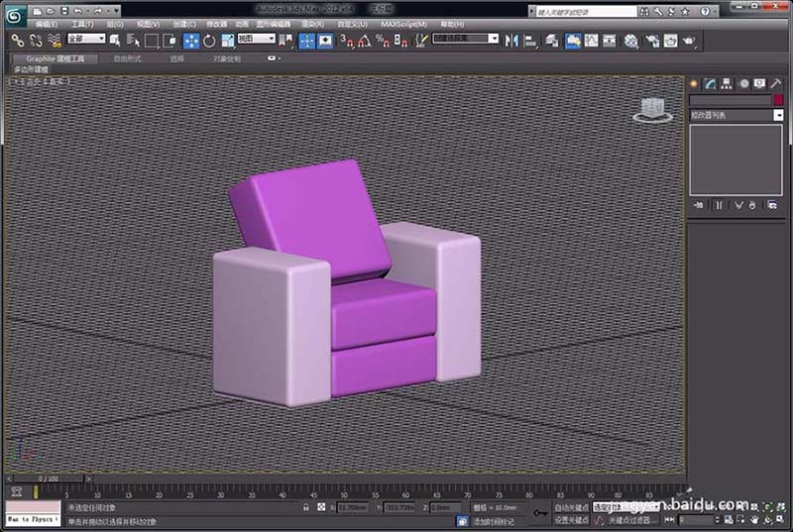
Task: Open the reference coordinate system dropdown
Action: [x=256, y=39]
